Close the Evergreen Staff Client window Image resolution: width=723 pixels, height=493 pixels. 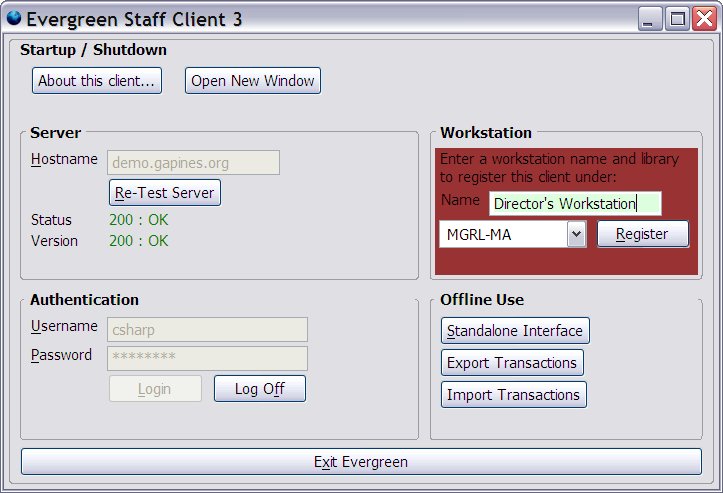point(703,18)
